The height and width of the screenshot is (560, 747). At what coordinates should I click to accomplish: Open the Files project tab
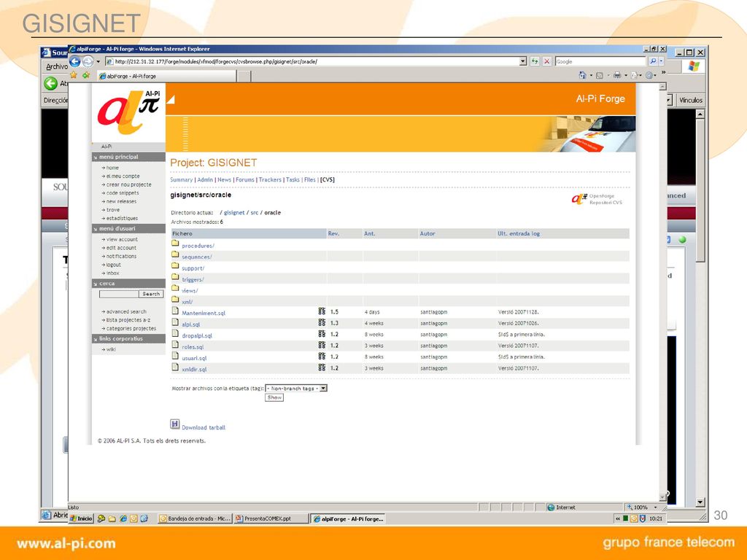[x=309, y=180]
